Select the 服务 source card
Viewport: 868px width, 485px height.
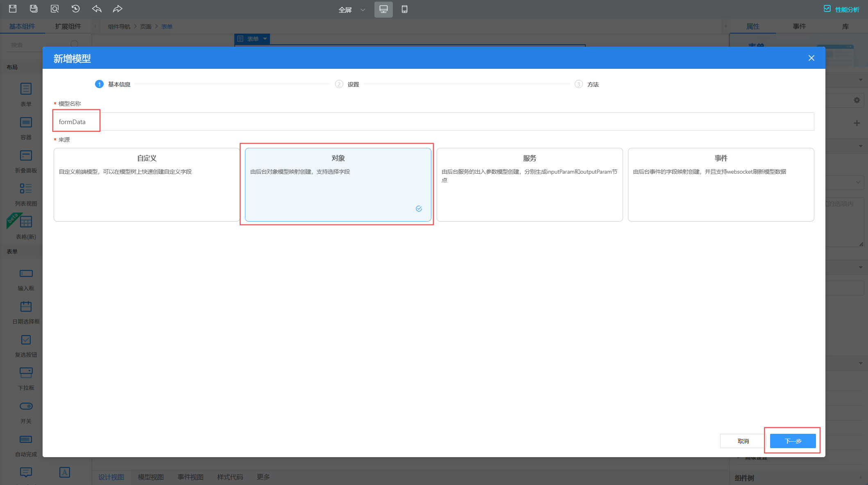click(529, 184)
